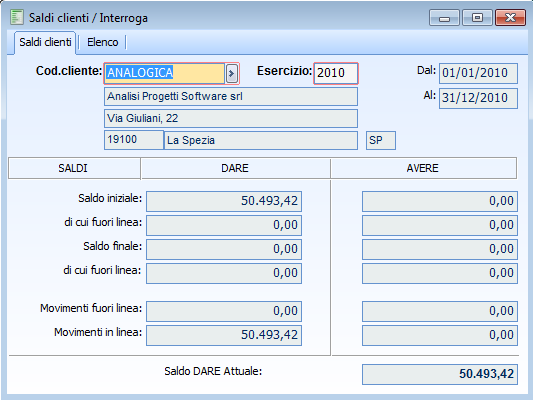This screenshot has height=400, width=533.
Task: Click the Dal date field 01/01/2010
Action: click(x=478, y=73)
